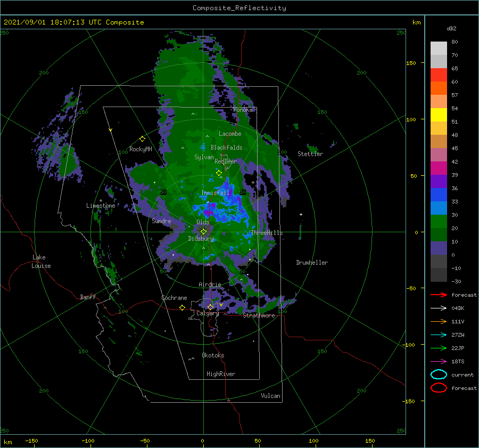This screenshot has height=448, width=479.
Task: Select the red swatch in dBZ scale
Action: tap(439, 75)
